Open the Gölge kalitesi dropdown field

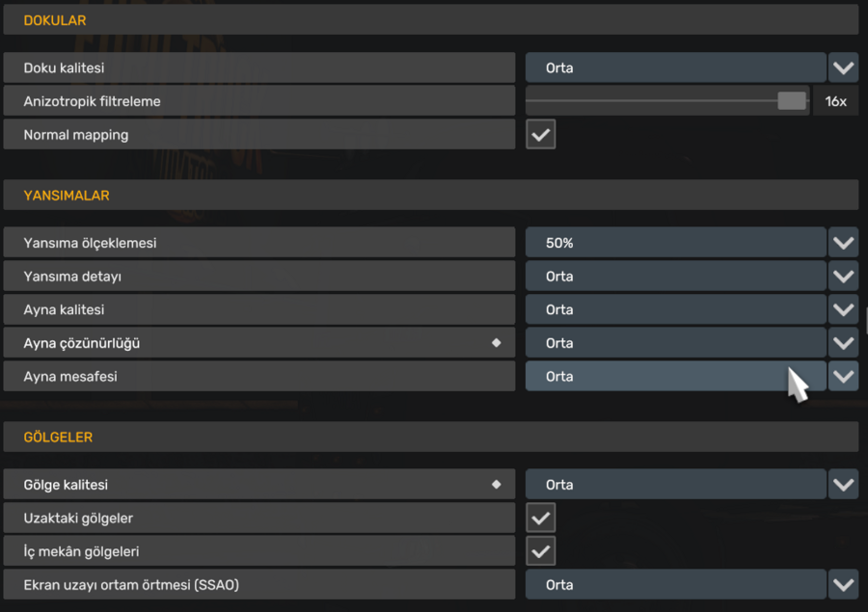675,485
